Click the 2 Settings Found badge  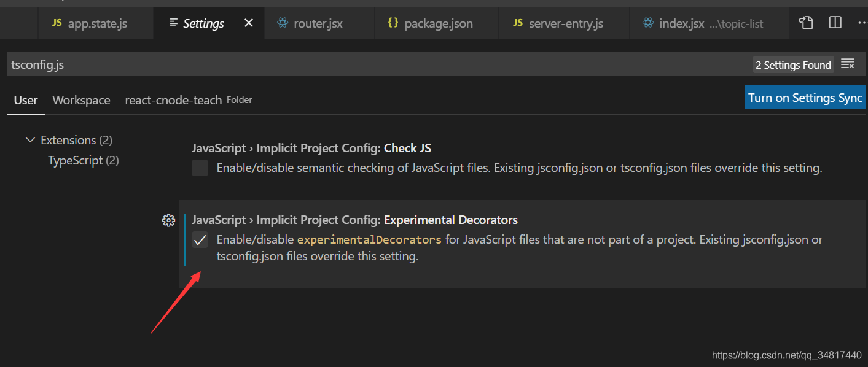click(x=793, y=64)
